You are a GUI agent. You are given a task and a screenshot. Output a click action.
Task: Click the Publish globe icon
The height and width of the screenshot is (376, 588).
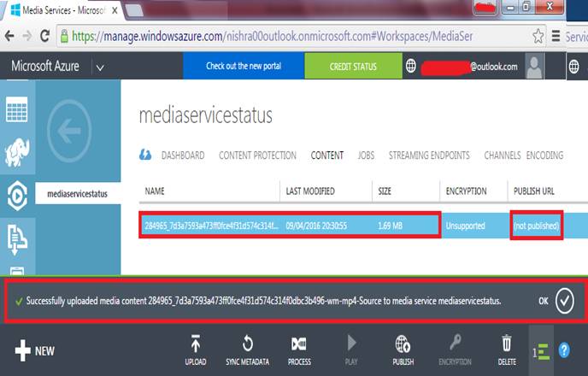(x=403, y=344)
